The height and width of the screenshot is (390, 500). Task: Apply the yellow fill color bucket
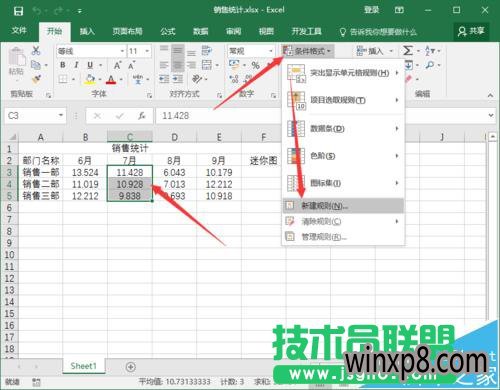pyautogui.click(x=90, y=79)
